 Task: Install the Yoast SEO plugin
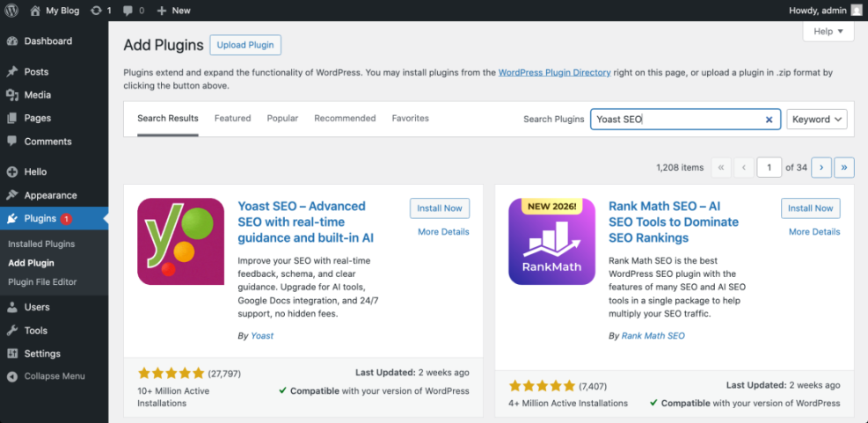click(439, 208)
